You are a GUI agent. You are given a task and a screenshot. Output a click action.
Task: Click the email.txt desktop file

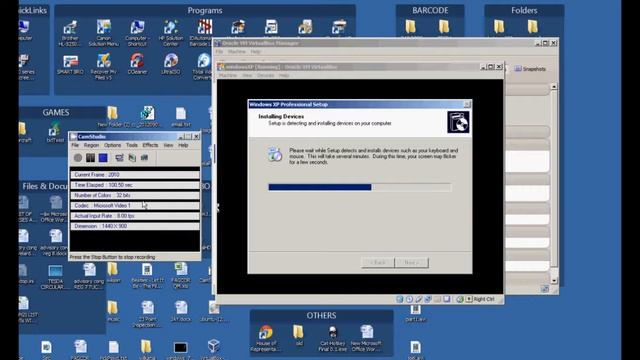[x=181, y=117]
